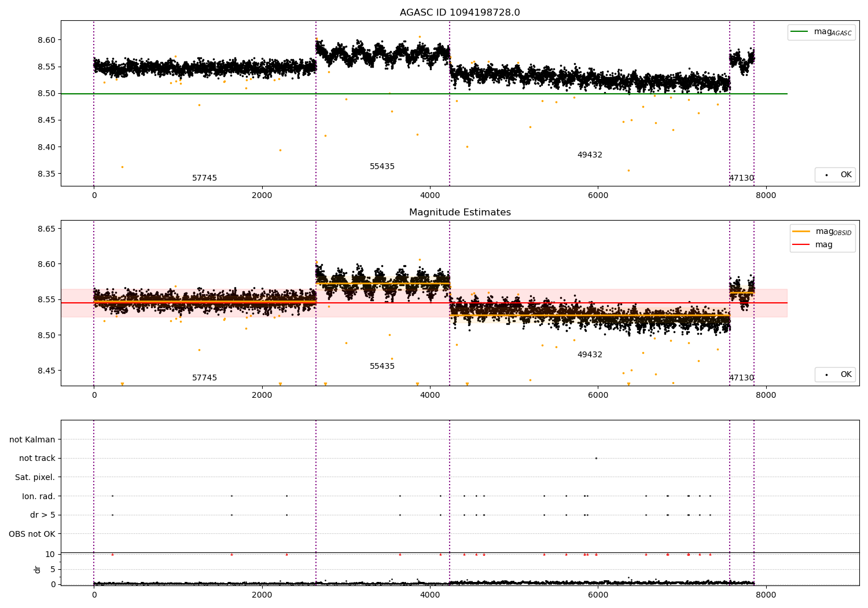Click the x tick '4000' under AGASC ID plot
This screenshot has height=608, width=868.
(x=430, y=196)
